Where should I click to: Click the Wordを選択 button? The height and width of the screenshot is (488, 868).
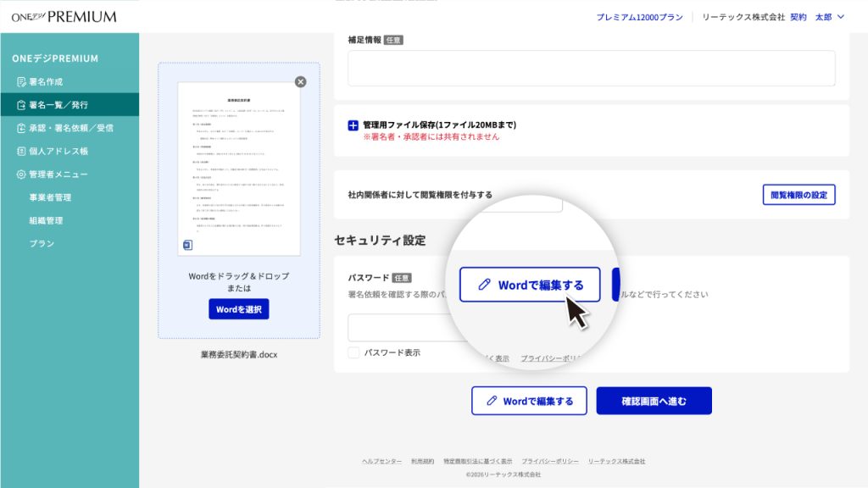[238, 309]
